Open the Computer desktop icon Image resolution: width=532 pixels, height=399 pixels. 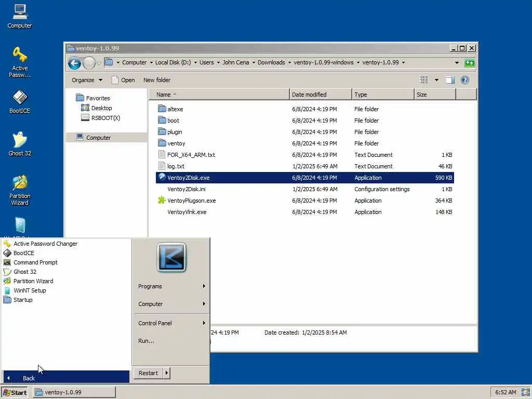click(x=20, y=16)
